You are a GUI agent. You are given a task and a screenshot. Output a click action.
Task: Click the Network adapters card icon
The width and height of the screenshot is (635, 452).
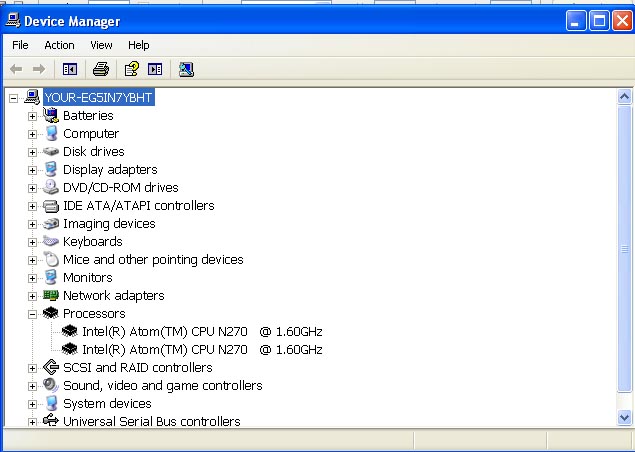(51, 295)
